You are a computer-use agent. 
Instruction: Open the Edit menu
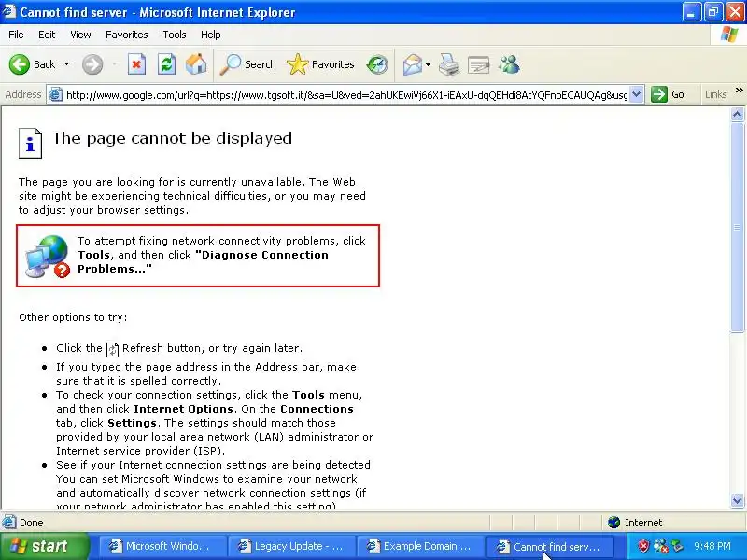tap(47, 35)
